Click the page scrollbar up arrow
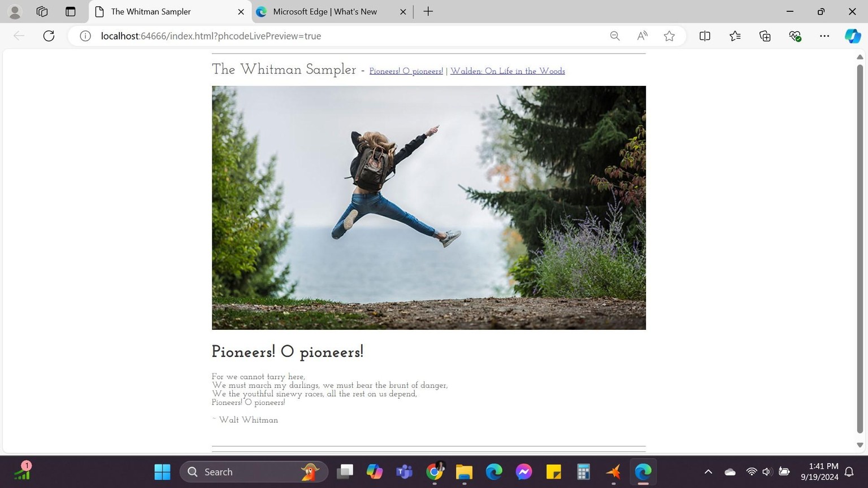The height and width of the screenshot is (488, 868). (860, 57)
